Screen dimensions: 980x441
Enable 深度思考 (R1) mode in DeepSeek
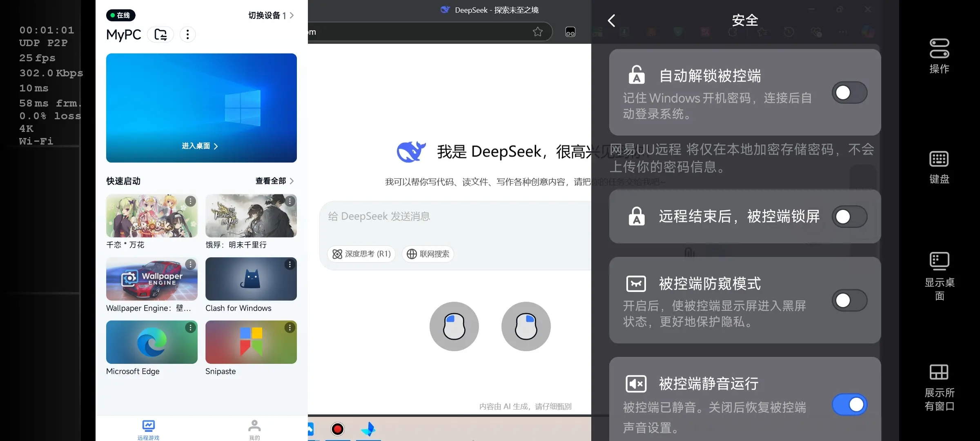361,254
